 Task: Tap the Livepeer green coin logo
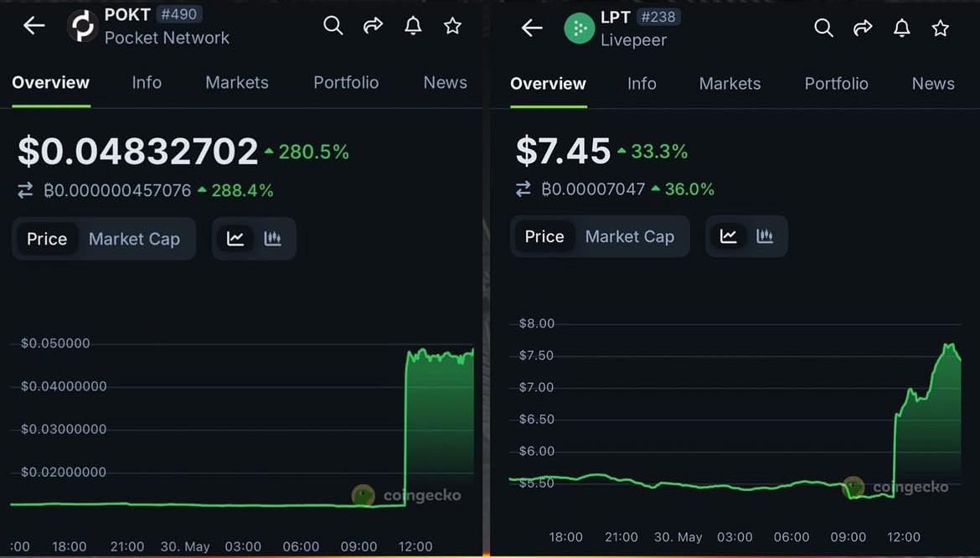pos(580,28)
